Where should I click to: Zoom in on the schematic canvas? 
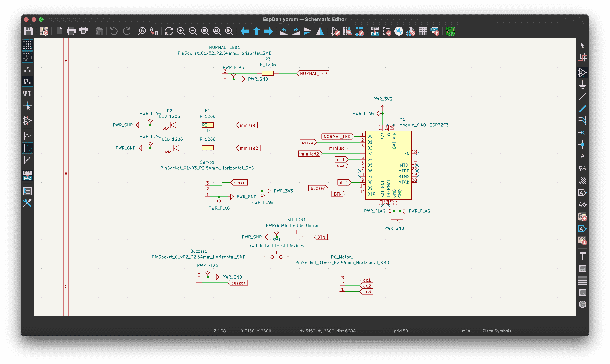tap(181, 31)
